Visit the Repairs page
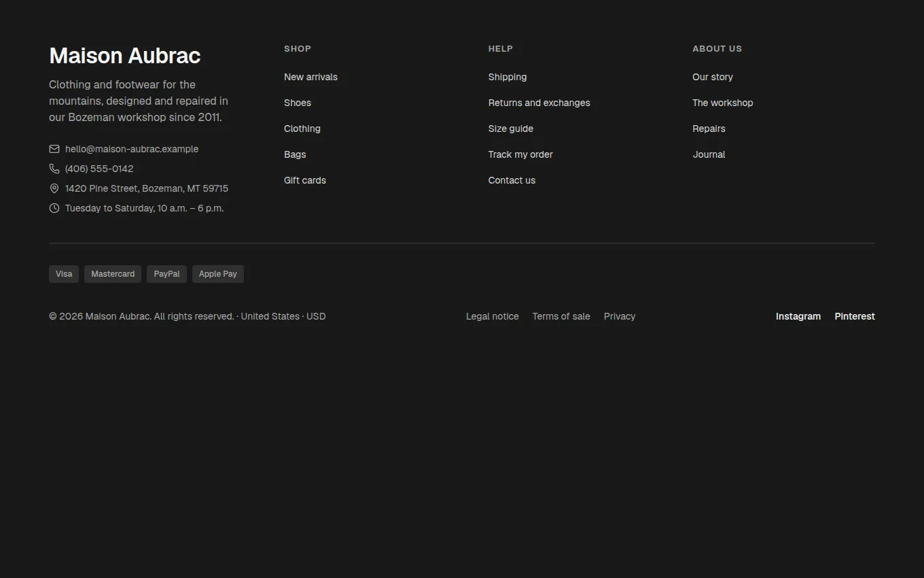 coord(709,129)
